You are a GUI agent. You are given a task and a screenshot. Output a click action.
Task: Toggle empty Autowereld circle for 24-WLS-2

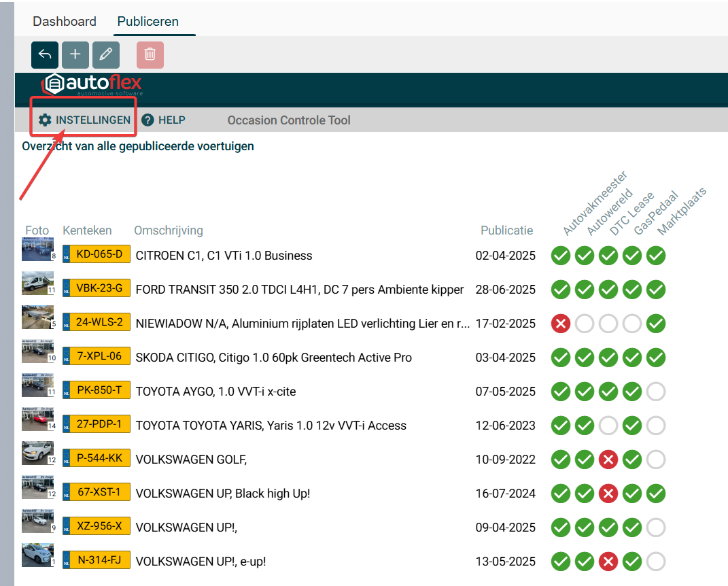(585, 324)
